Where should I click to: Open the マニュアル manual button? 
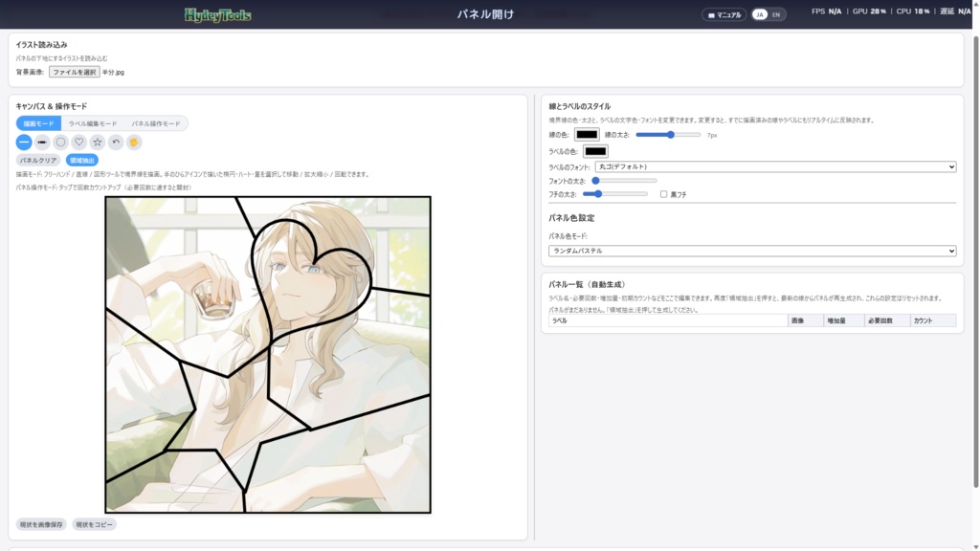tap(724, 15)
